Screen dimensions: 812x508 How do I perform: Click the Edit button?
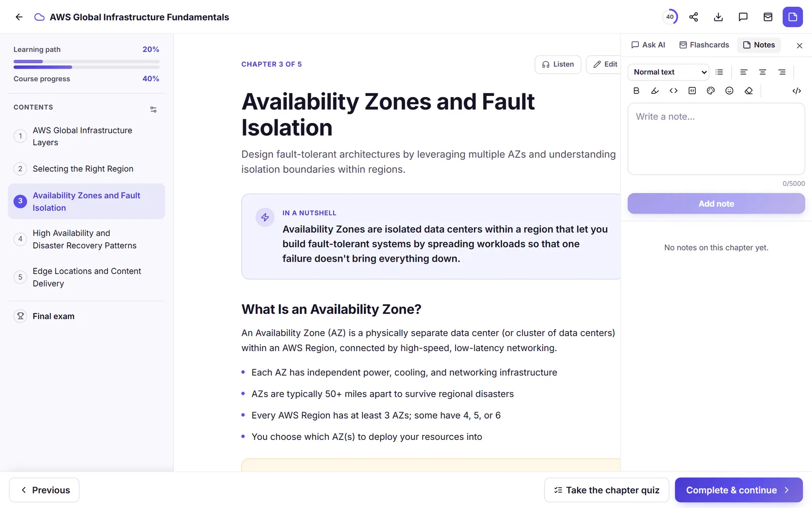604,65
